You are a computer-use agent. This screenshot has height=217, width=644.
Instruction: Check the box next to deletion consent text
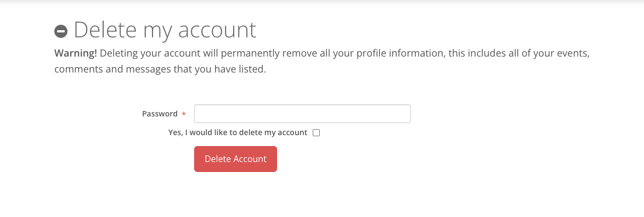(317, 133)
